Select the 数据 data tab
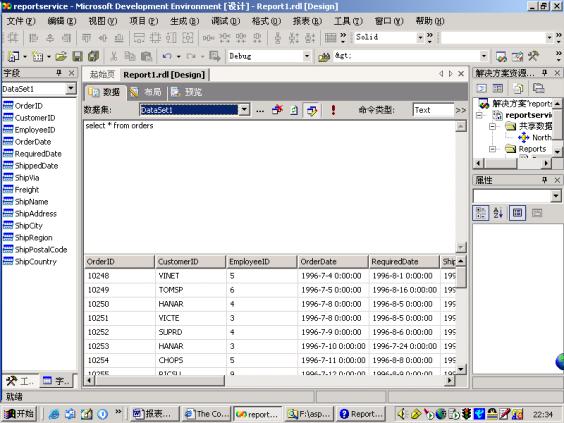Viewport: 564px width, 423px height. [x=105, y=92]
